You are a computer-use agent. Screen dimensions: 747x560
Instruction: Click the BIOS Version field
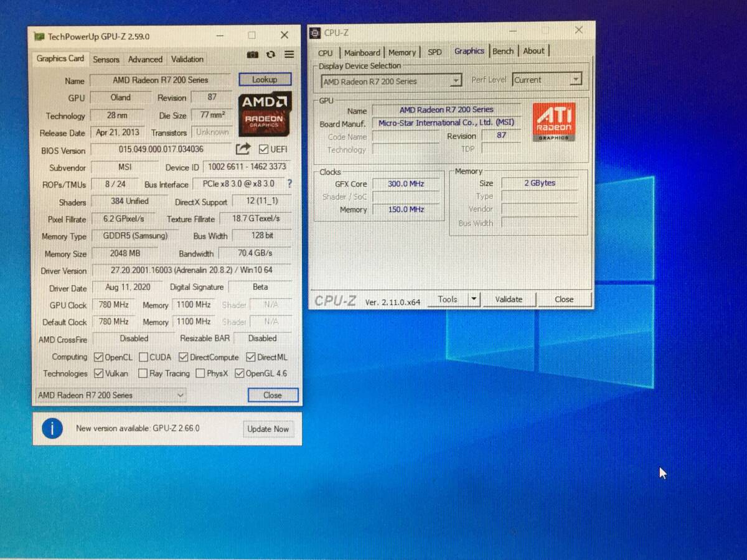[x=161, y=149]
